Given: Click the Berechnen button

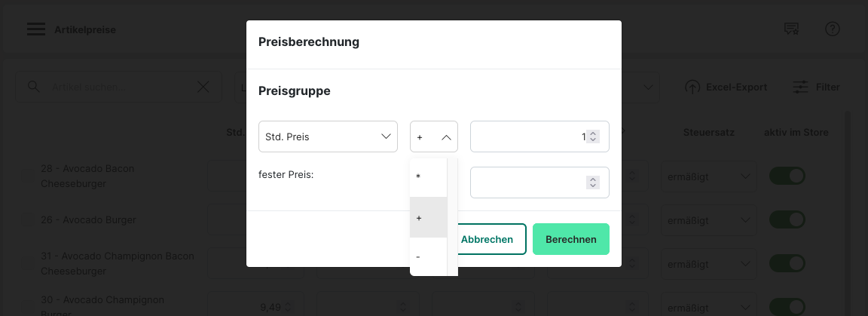Looking at the screenshot, I should (x=570, y=239).
